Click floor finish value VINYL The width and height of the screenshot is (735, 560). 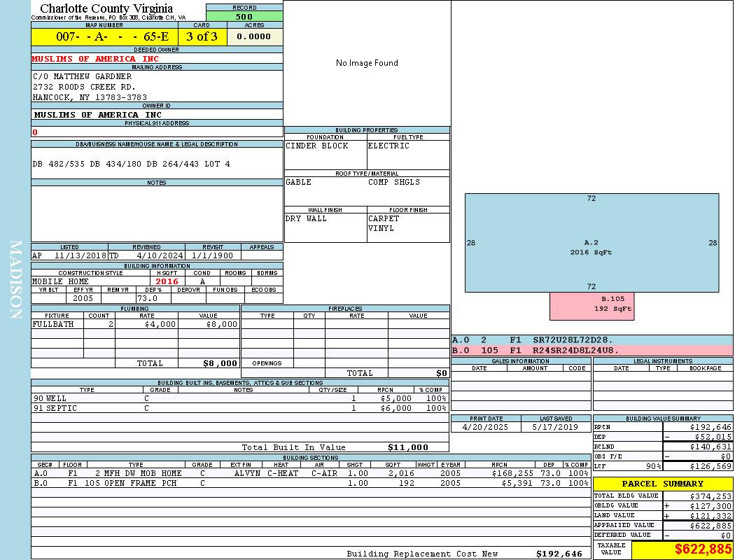click(381, 229)
